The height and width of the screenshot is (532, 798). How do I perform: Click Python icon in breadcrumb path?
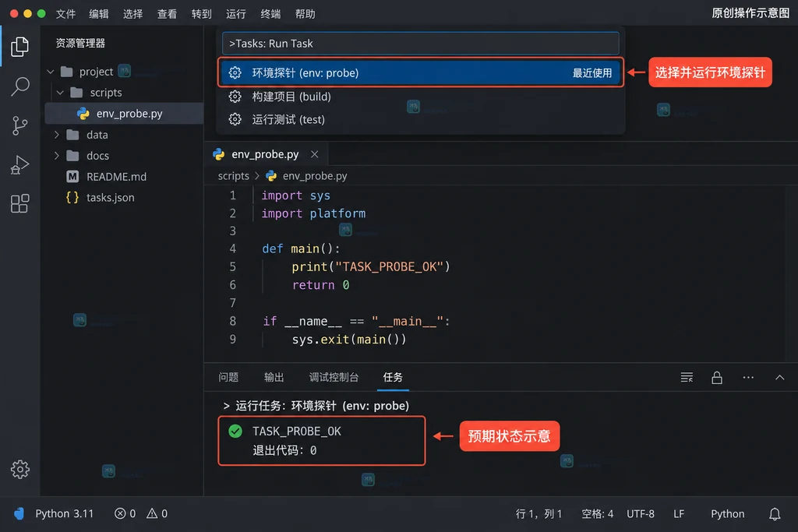coord(271,176)
